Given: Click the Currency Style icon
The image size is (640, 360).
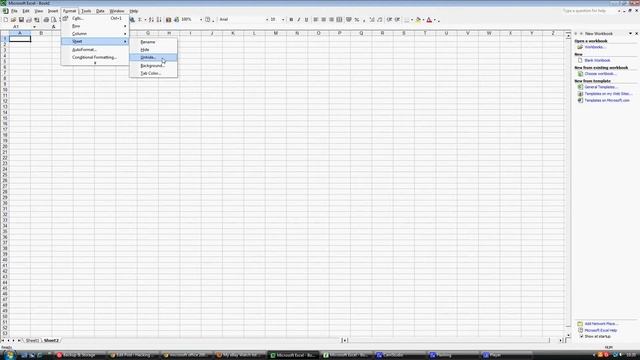Looking at the screenshot, I should (349, 20).
